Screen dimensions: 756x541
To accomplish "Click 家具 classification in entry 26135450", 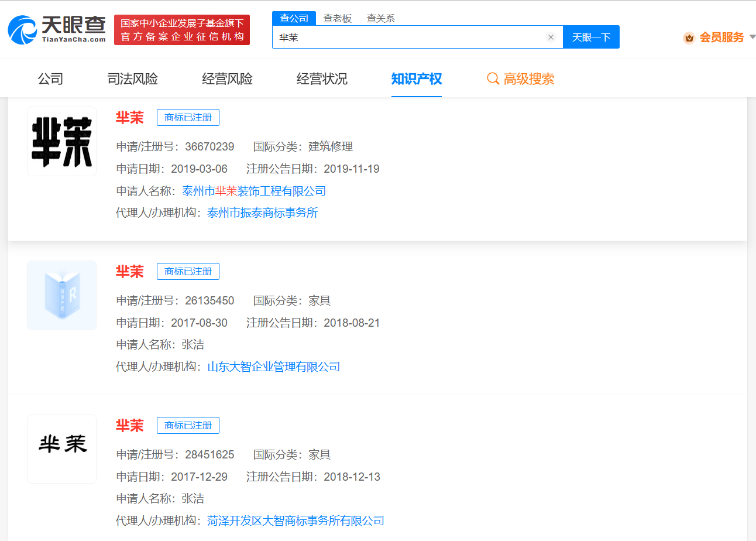I will [x=319, y=300].
